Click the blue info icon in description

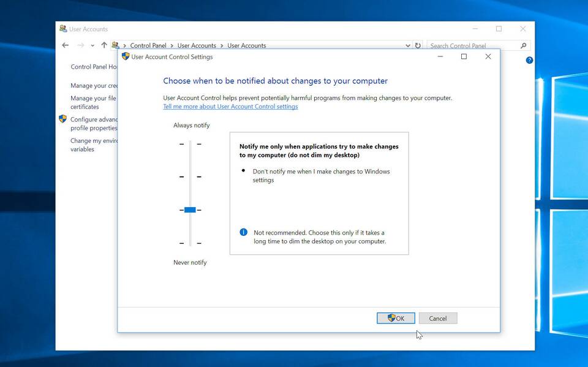(x=243, y=232)
